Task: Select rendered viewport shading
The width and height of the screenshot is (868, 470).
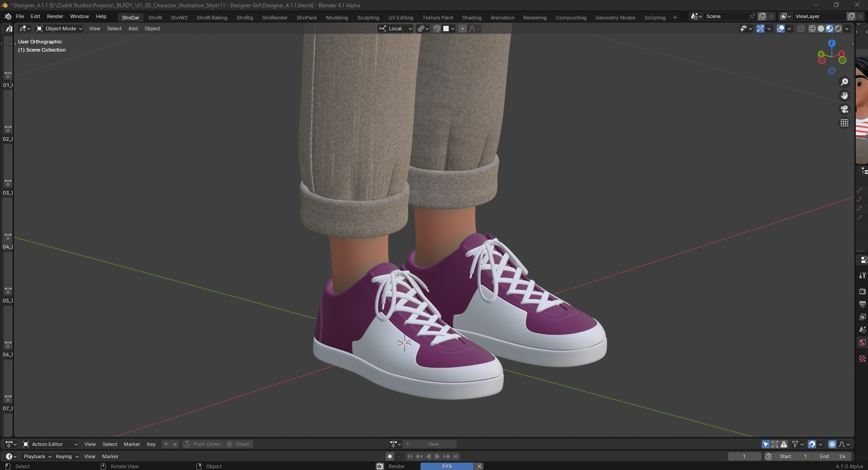Action: (x=838, y=29)
